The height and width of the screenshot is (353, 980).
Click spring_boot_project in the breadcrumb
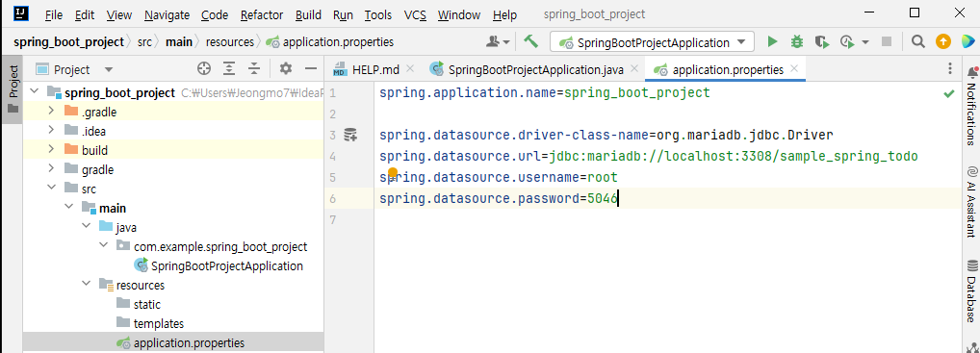tap(68, 42)
